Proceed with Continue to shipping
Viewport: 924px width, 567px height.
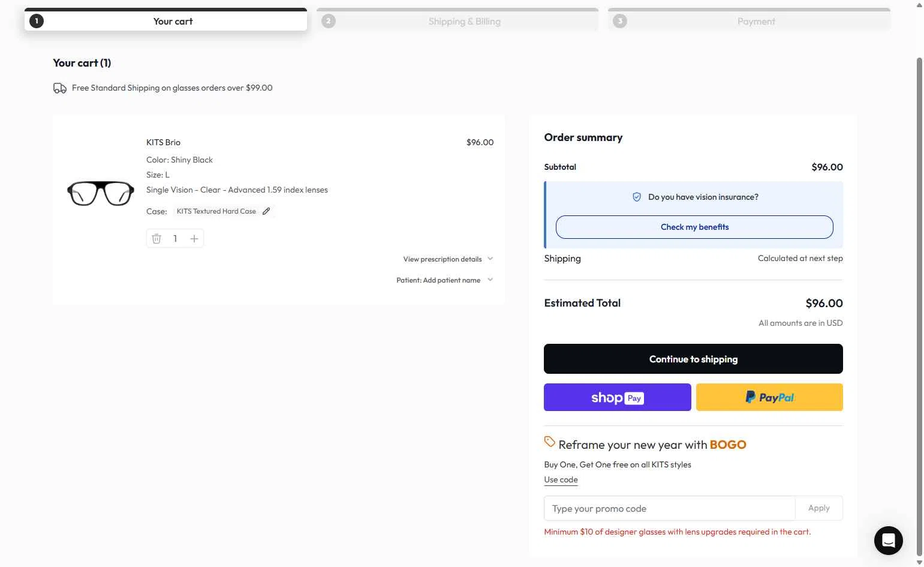click(693, 359)
